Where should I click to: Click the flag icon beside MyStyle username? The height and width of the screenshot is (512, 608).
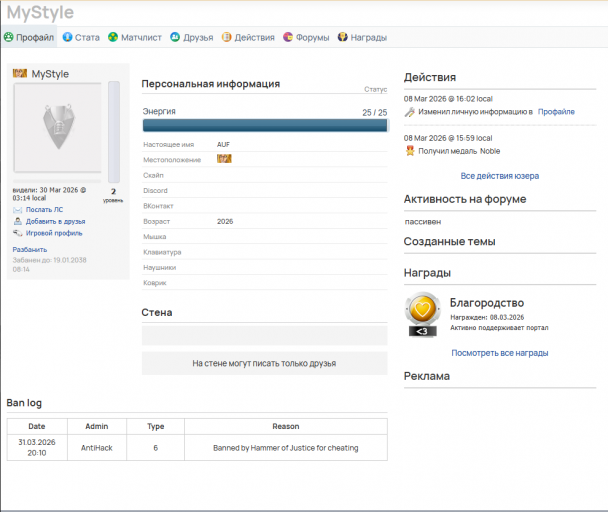20,73
